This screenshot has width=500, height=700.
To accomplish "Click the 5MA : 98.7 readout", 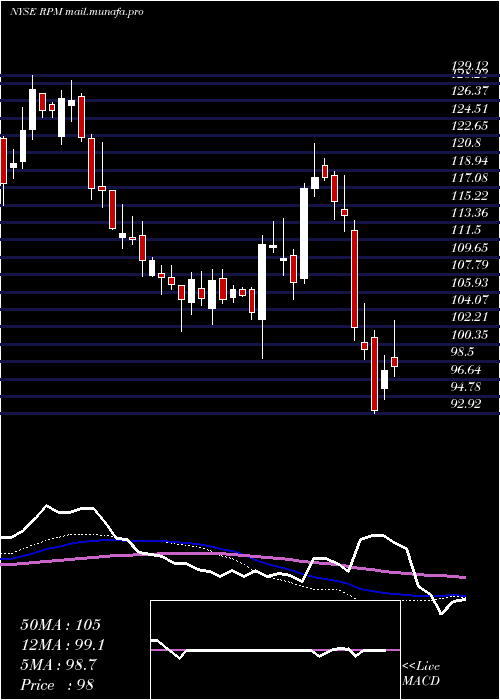I will [x=58, y=665].
